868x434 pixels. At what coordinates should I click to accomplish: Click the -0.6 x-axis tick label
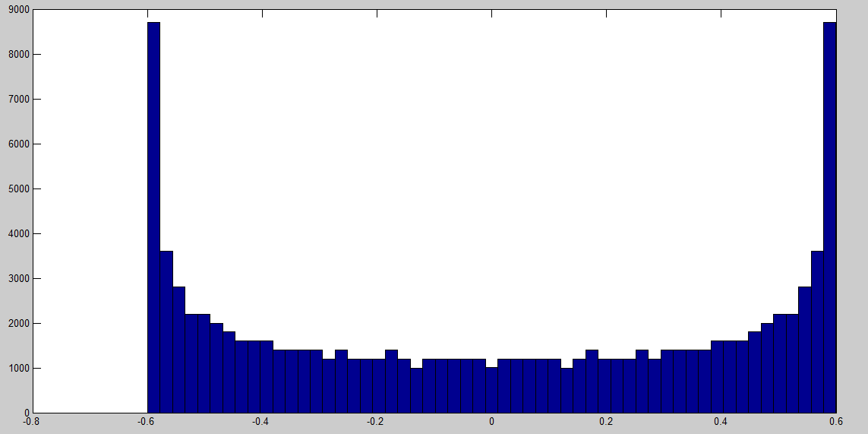(x=146, y=422)
